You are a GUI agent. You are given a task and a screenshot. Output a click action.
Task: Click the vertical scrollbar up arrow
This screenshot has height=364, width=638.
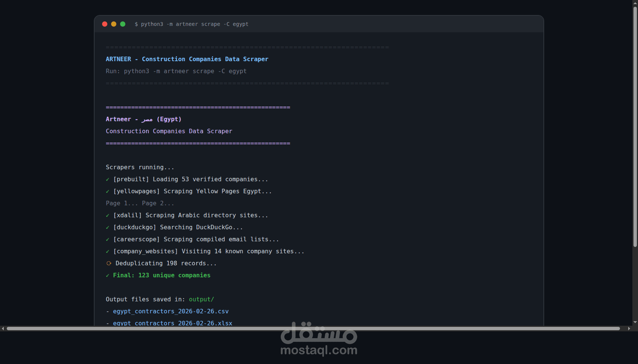point(635,3)
